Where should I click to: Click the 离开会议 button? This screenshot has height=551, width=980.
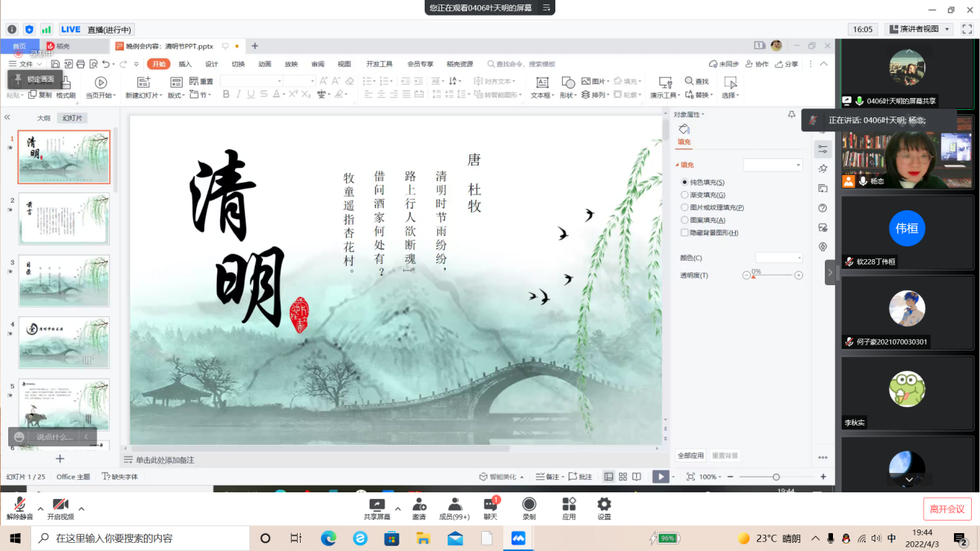click(x=947, y=509)
